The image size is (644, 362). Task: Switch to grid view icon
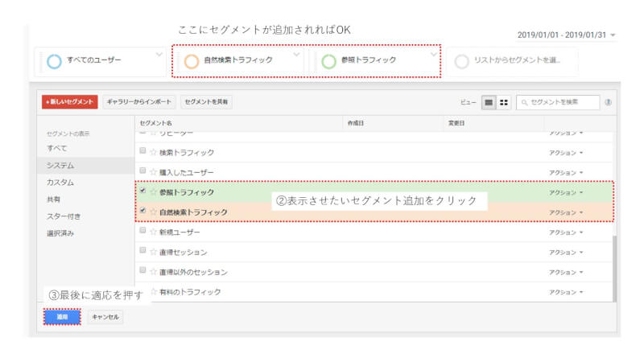tap(504, 102)
